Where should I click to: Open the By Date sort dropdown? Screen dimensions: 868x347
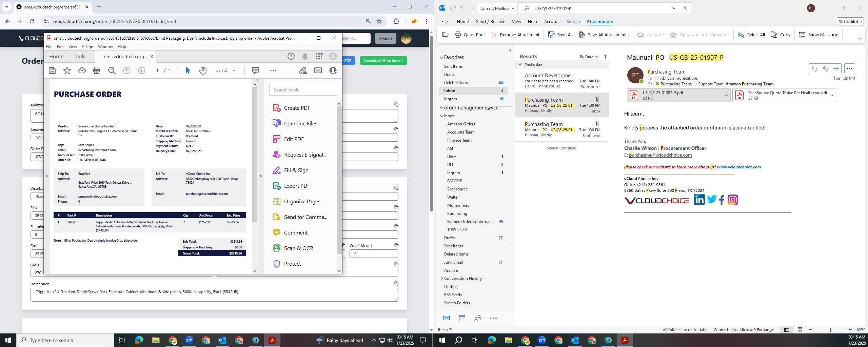(589, 57)
